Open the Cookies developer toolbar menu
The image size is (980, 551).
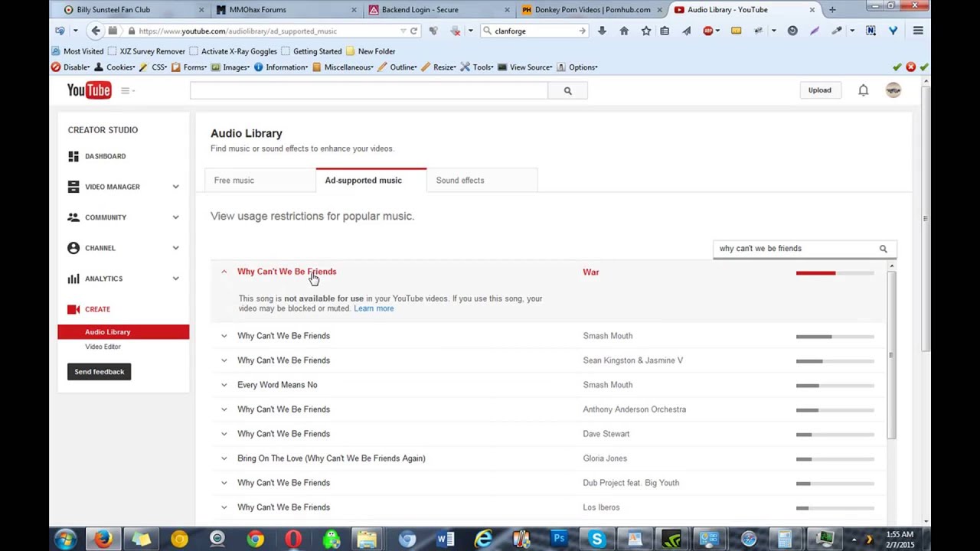coord(116,67)
